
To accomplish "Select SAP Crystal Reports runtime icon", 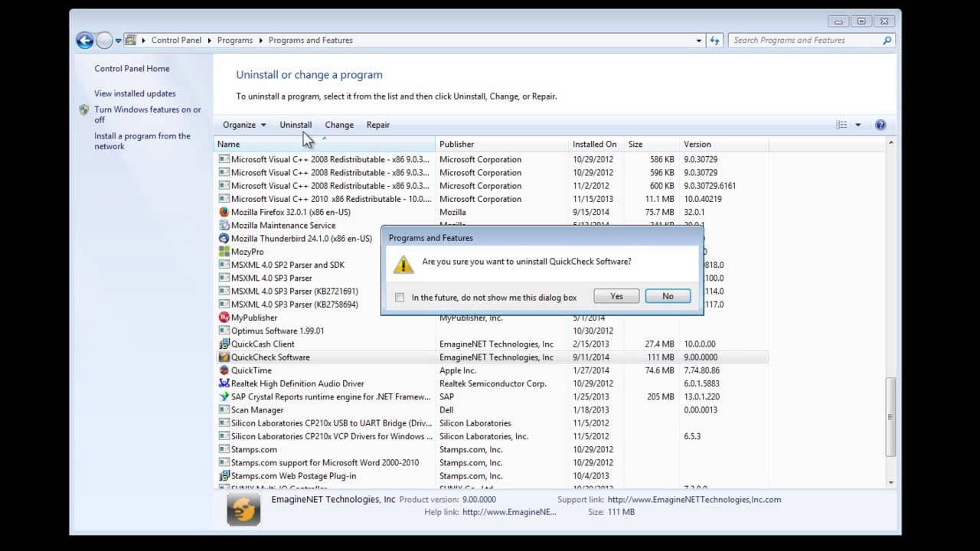I will (x=224, y=396).
